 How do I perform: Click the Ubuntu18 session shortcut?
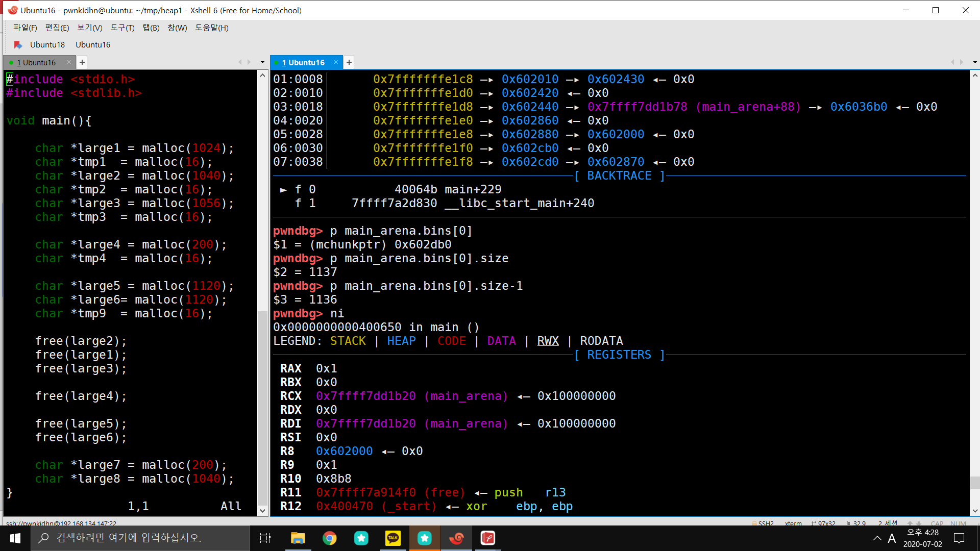(47, 44)
